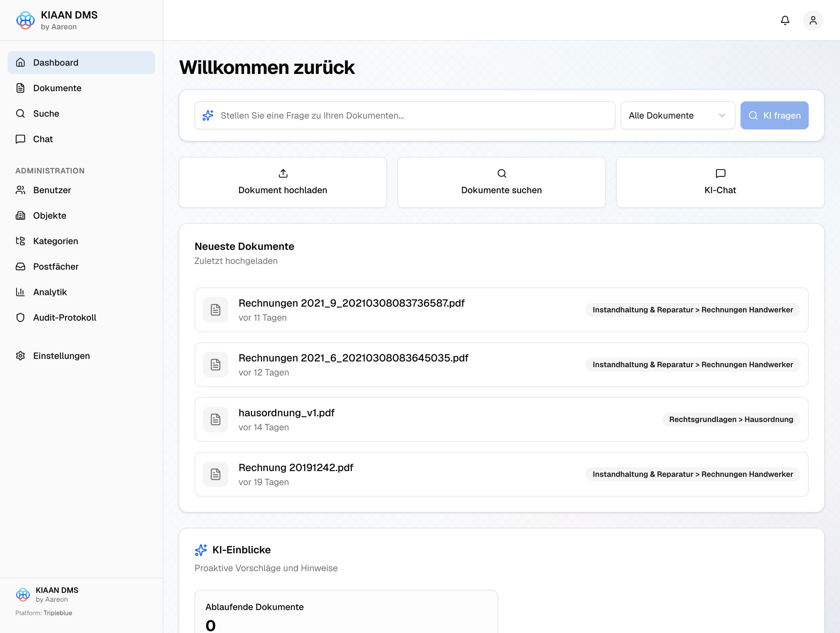The width and height of the screenshot is (840, 633).
Task: Expand the Alle Dokumente dropdown
Action: [677, 115]
